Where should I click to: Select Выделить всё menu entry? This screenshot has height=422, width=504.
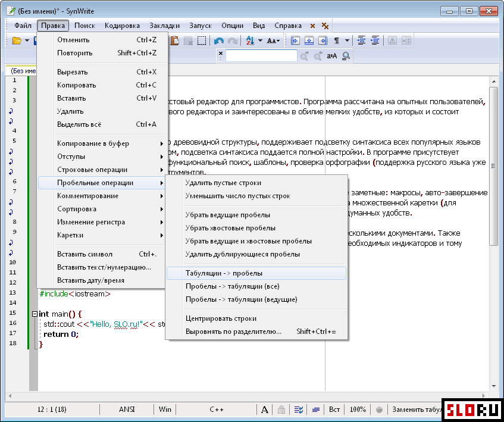[x=102, y=124]
